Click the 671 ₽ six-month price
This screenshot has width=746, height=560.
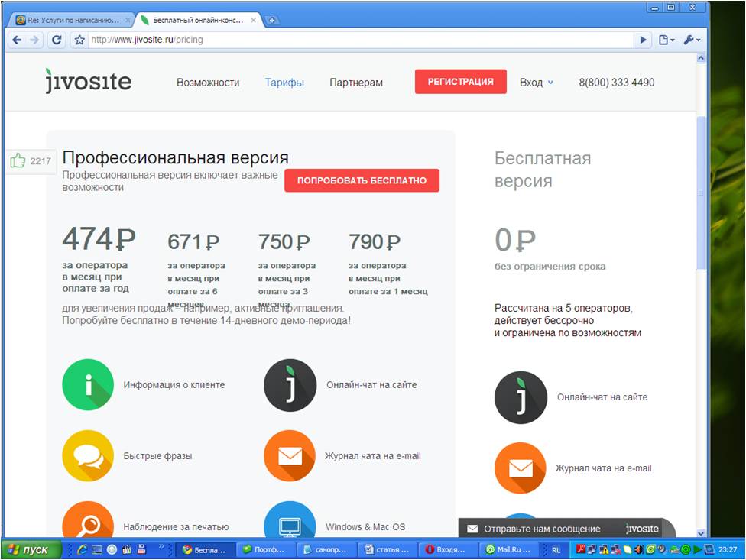(x=193, y=242)
